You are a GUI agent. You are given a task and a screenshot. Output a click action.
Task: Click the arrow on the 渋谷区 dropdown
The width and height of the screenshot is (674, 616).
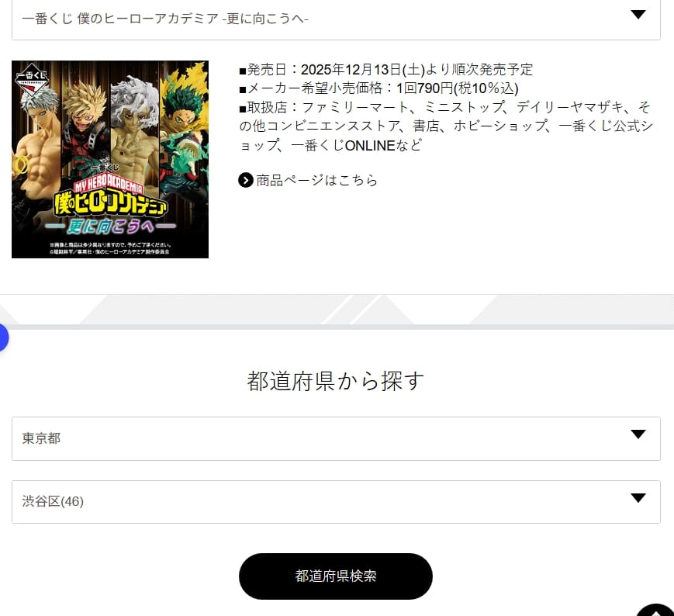point(638,498)
